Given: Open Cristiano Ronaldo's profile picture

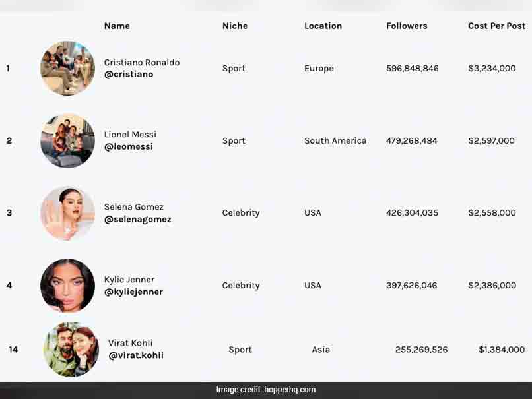Looking at the screenshot, I should pyautogui.click(x=67, y=68).
